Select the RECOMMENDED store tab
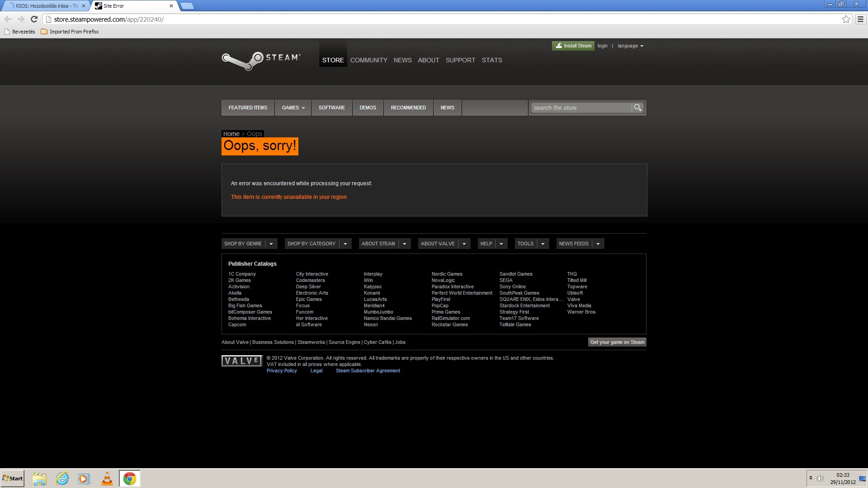Viewport: 868px width, 488px height. coord(408,108)
